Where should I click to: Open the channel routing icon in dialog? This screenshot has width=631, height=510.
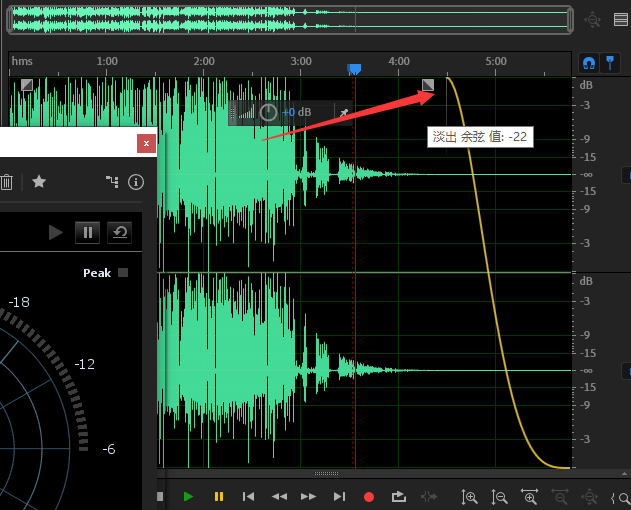point(112,182)
